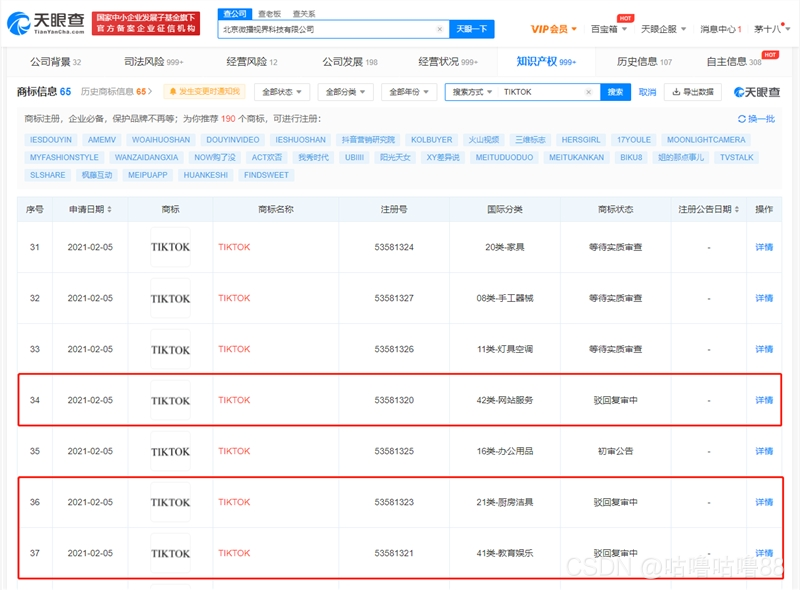Switch to the historical information tab

(x=644, y=62)
